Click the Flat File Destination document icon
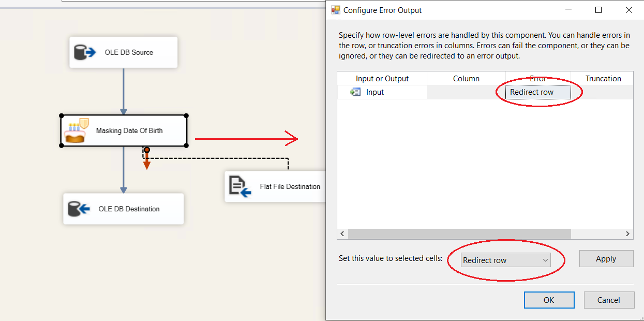This screenshot has width=644, height=321. [x=240, y=187]
